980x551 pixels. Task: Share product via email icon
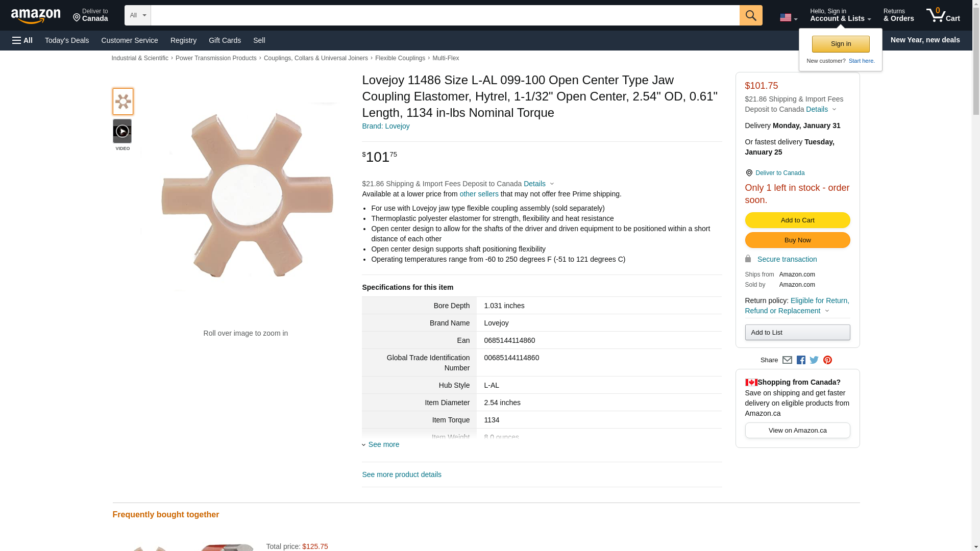pos(787,360)
